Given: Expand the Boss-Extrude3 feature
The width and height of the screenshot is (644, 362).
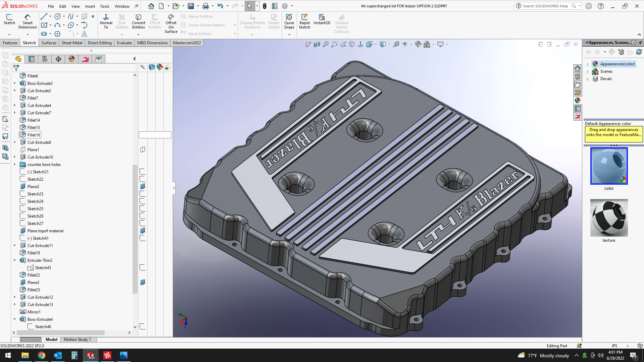Looking at the screenshot, I should point(15,83).
